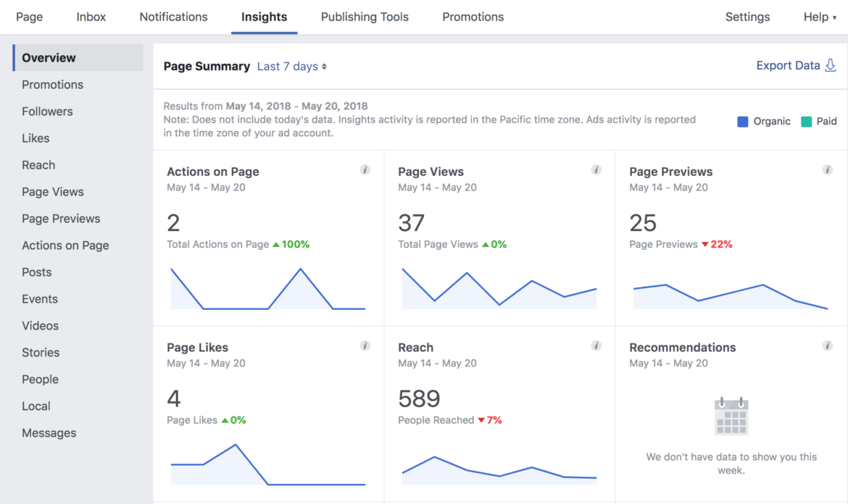848x504 pixels.
Task: Open the Promotions menu item
Action: [52, 84]
